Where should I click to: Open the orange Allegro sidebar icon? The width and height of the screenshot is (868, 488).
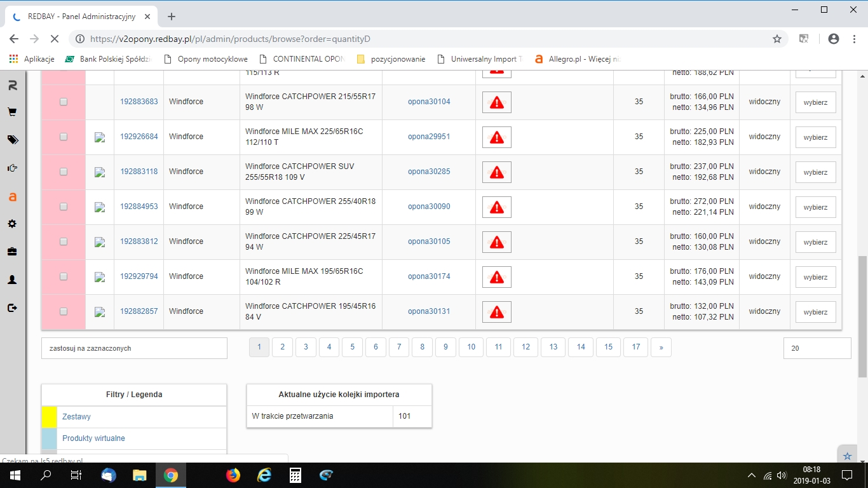(12, 197)
